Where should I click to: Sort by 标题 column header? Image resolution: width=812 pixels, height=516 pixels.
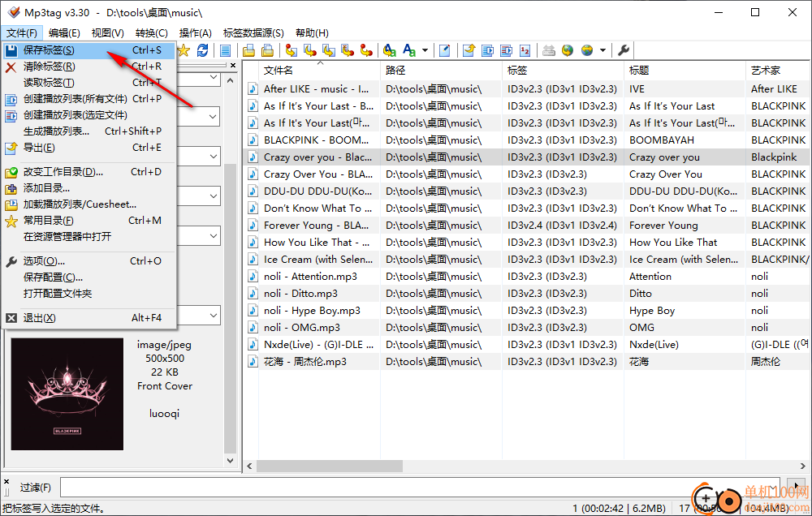684,70
